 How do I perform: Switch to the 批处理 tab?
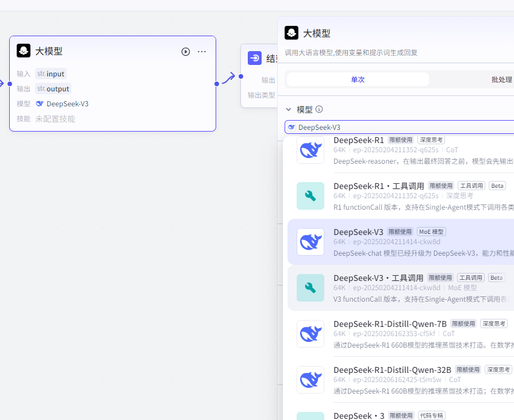[x=501, y=79]
